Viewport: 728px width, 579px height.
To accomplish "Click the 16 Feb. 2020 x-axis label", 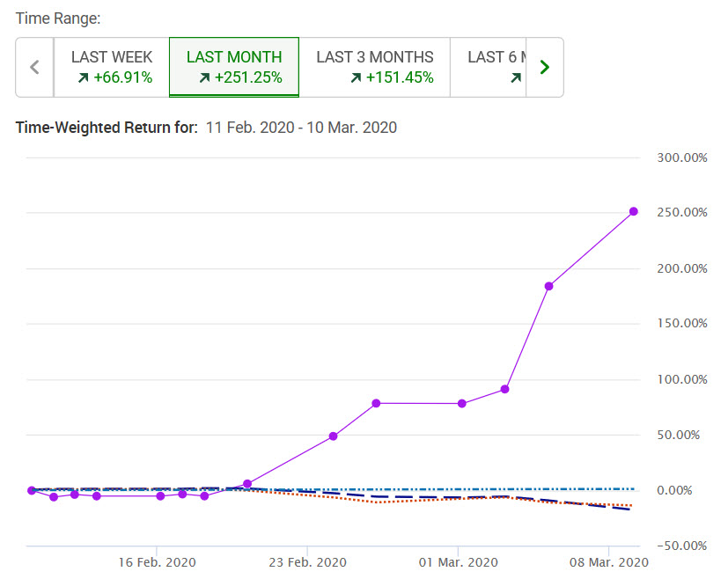I will click(158, 561).
